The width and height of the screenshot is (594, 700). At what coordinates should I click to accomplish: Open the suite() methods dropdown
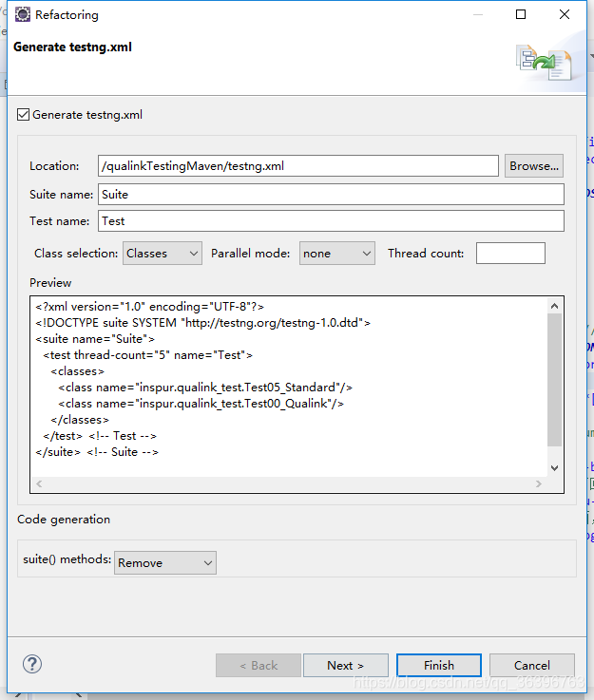164,562
